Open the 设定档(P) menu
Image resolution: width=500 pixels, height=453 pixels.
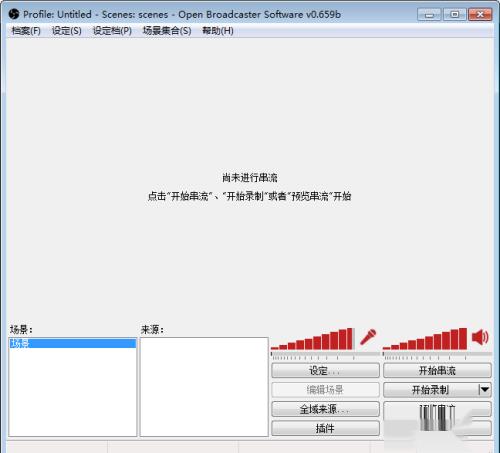(x=112, y=31)
